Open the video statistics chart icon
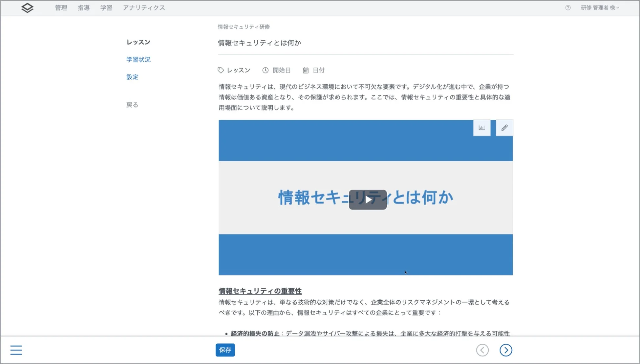 (x=482, y=128)
